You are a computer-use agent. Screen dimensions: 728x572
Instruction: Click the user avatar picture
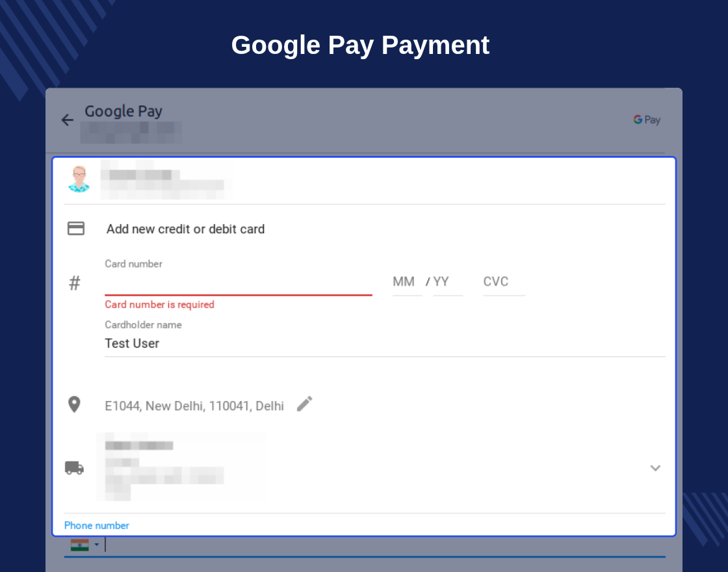[x=79, y=179]
